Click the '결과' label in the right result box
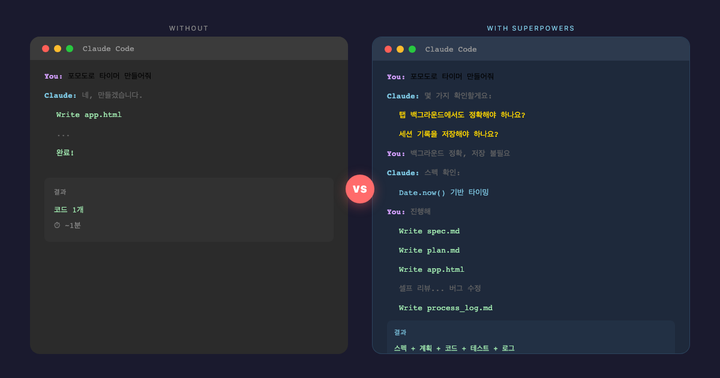Image resolution: width=720 pixels, height=378 pixels. coord(400,332)
